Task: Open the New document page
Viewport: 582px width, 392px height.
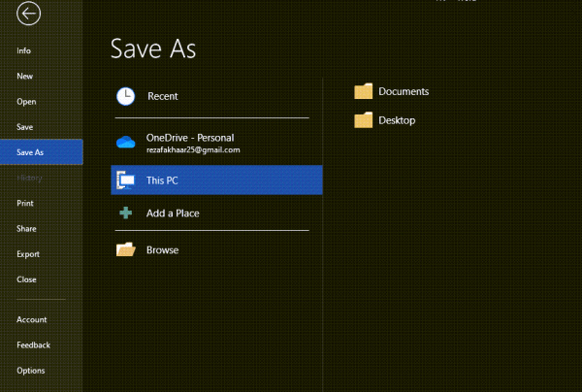Action: point(25,76)
